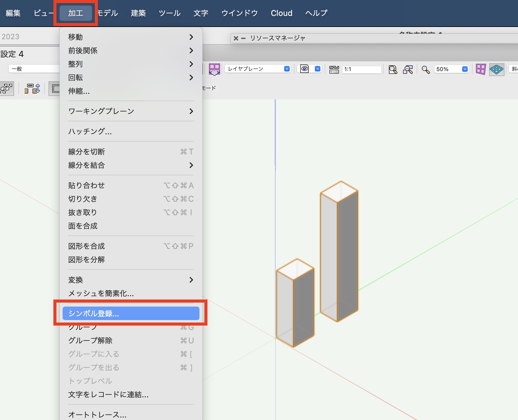Open the 編集 menu
518x420 pixels.
pyautogui.click(x=13, y=13)
